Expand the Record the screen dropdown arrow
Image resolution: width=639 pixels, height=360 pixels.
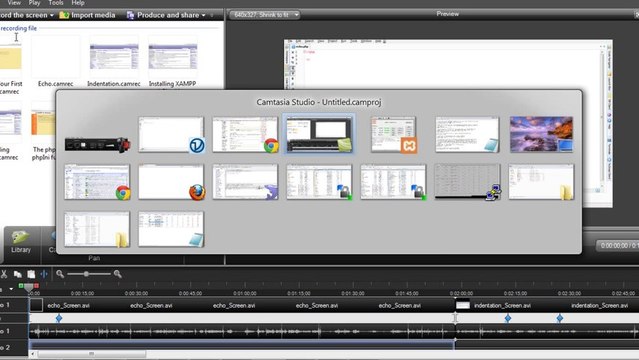tap(52, 15)
